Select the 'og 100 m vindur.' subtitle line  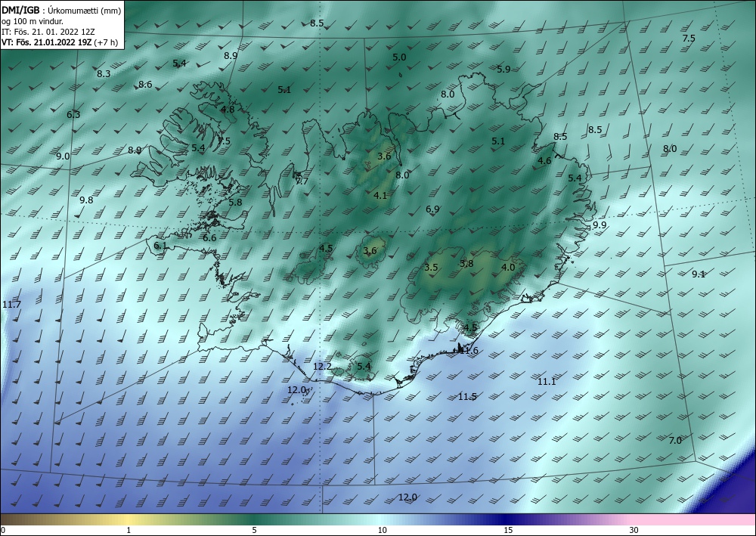pyautogui.click(x=33, y=21)
